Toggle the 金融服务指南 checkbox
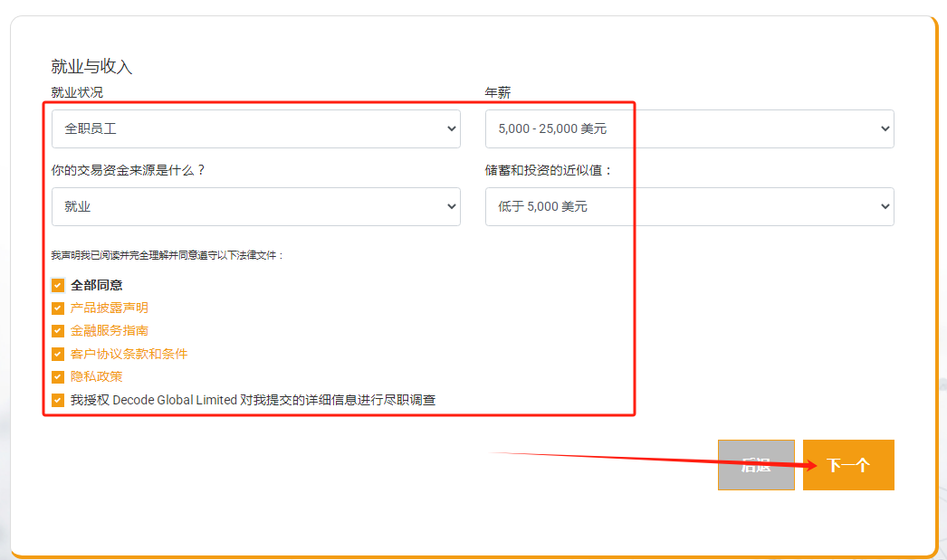The image size is (947, 560). 58,331
